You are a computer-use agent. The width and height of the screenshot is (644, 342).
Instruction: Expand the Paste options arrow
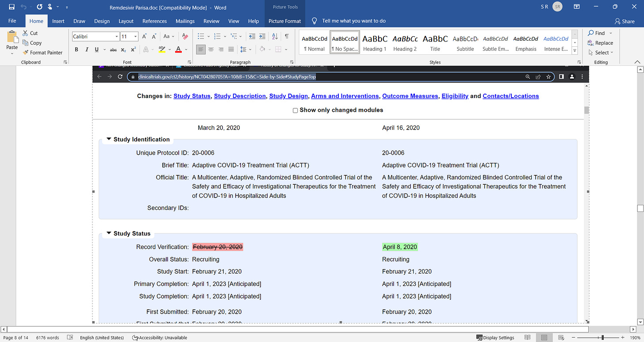click(x=12, y=53)
